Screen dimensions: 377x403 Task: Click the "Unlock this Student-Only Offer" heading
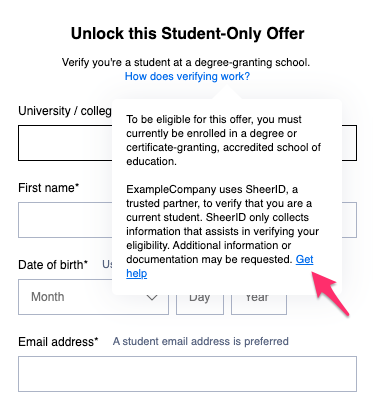[187, 34]
